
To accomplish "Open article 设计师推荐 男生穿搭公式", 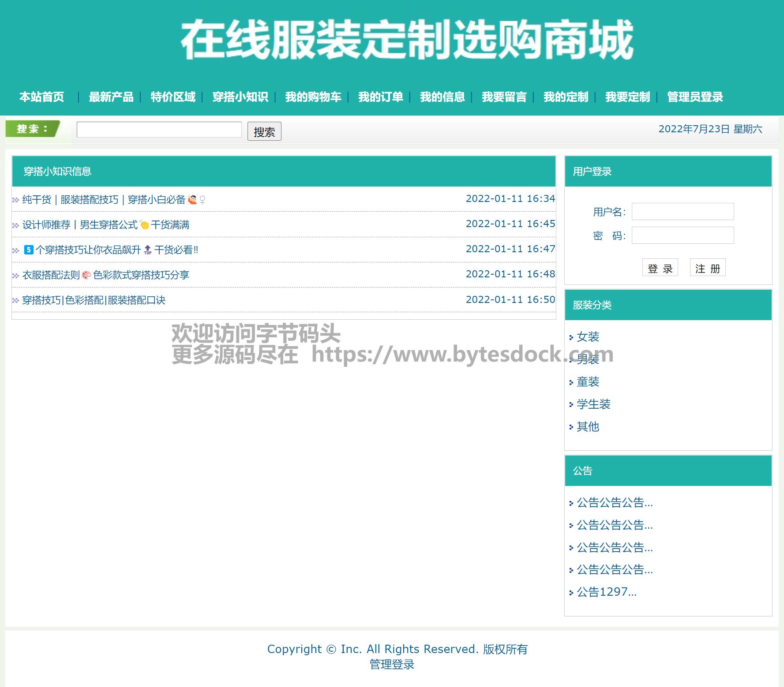I will (x=106, y=225).
